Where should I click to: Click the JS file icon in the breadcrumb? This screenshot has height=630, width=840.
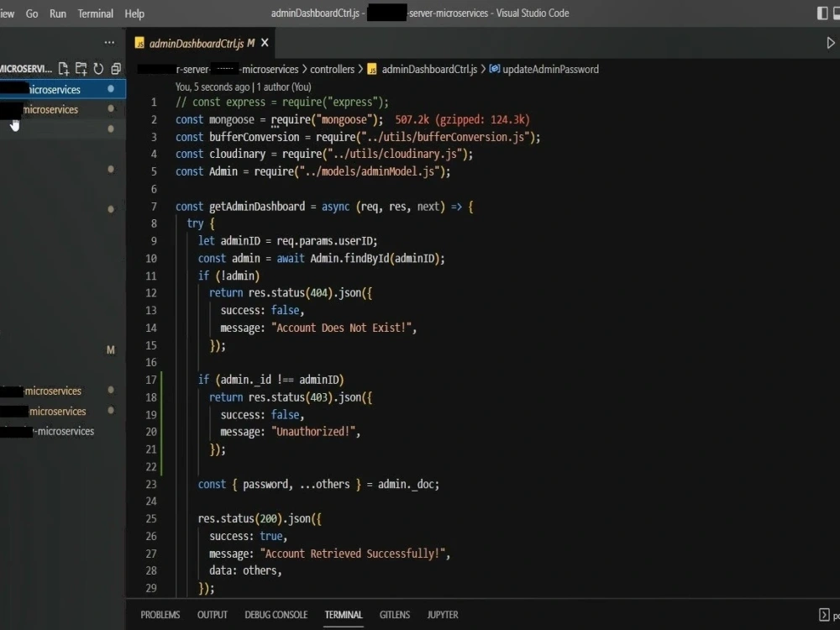coord(372,69)
